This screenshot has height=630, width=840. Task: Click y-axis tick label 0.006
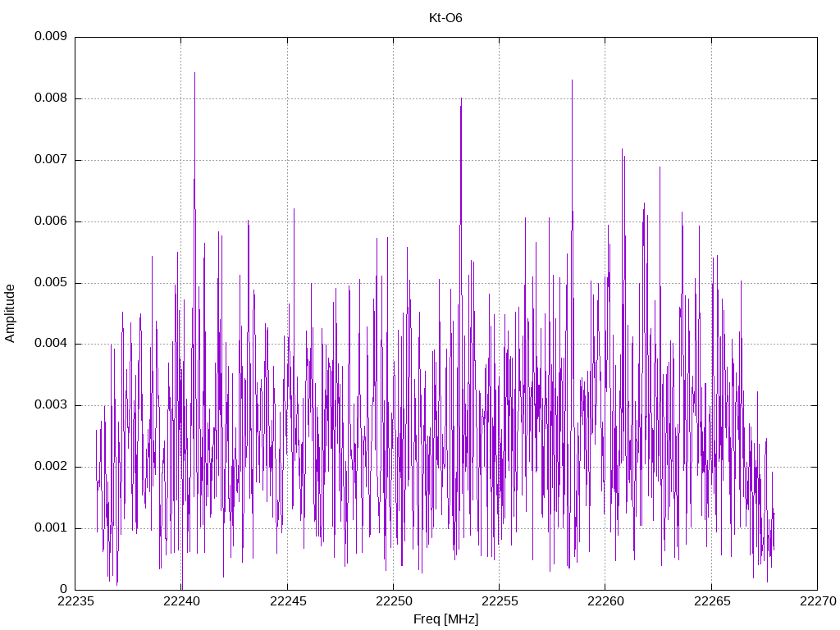pos(51,221)
